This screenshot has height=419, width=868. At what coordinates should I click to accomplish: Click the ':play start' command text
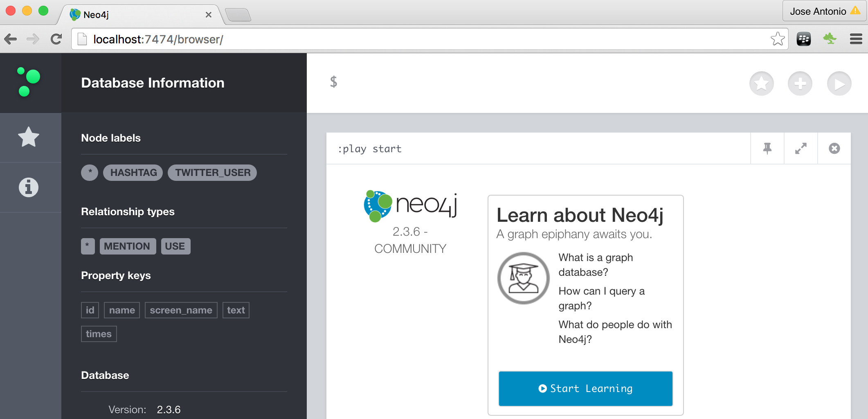point(369,149)
